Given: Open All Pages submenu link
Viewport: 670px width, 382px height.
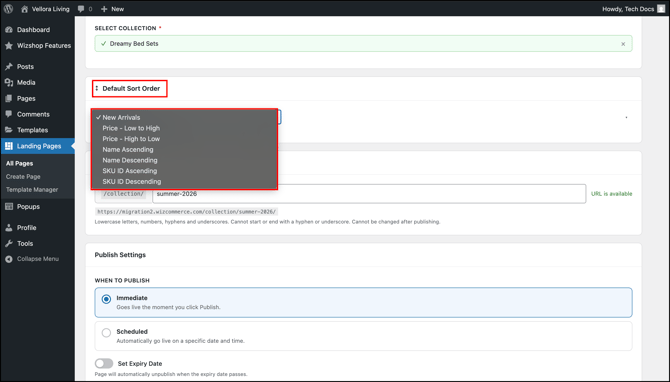Looking at the screenshot, I should 19,163.
